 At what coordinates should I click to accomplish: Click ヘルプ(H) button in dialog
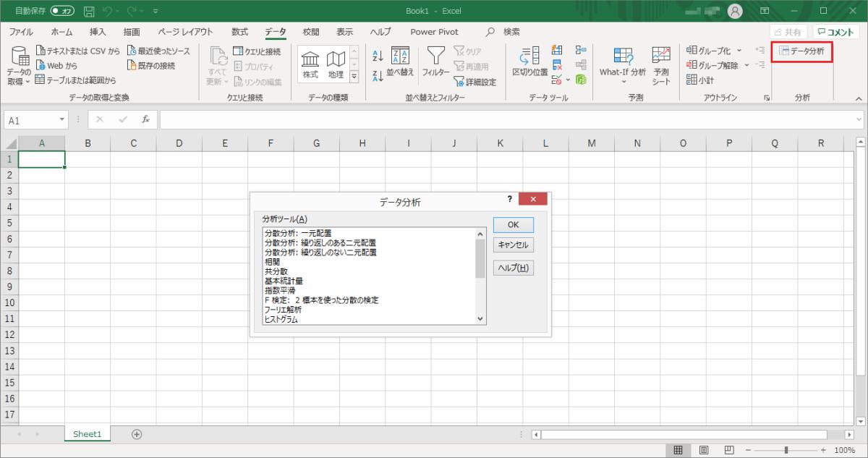point(513,268)
